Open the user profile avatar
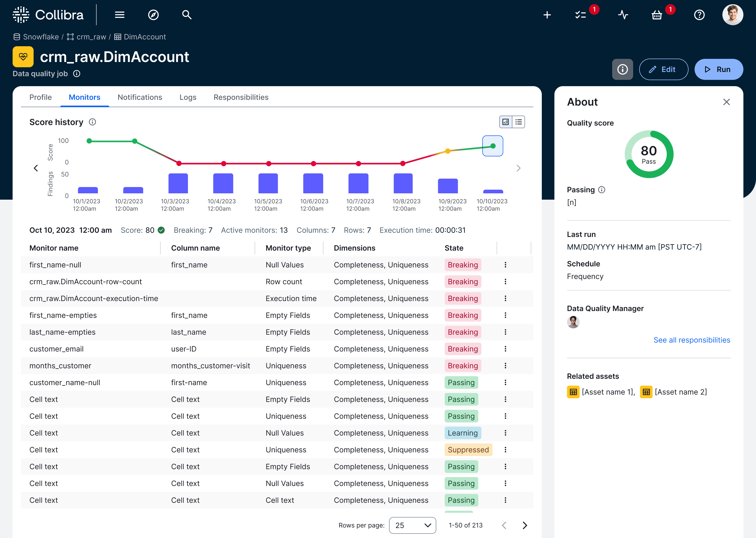The image size is (756, 538). click(x=732, y=15)
